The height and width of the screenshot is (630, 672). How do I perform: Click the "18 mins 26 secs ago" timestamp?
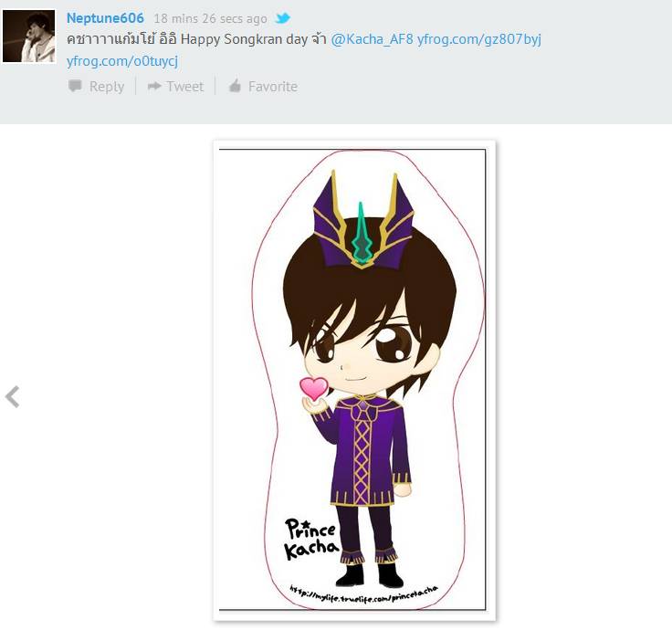tap(210, 19)
